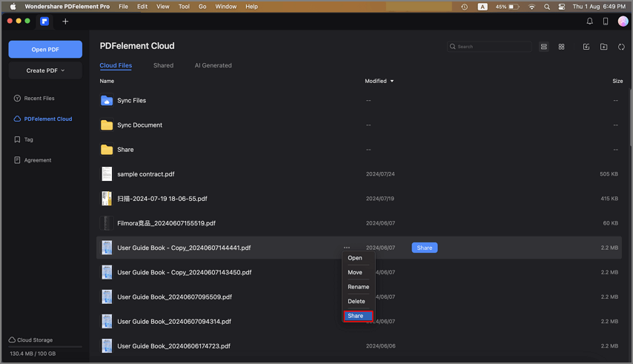This screenshot has height=364, width=633.
Task: Switch to list view layout
Action: pos(544,47)
